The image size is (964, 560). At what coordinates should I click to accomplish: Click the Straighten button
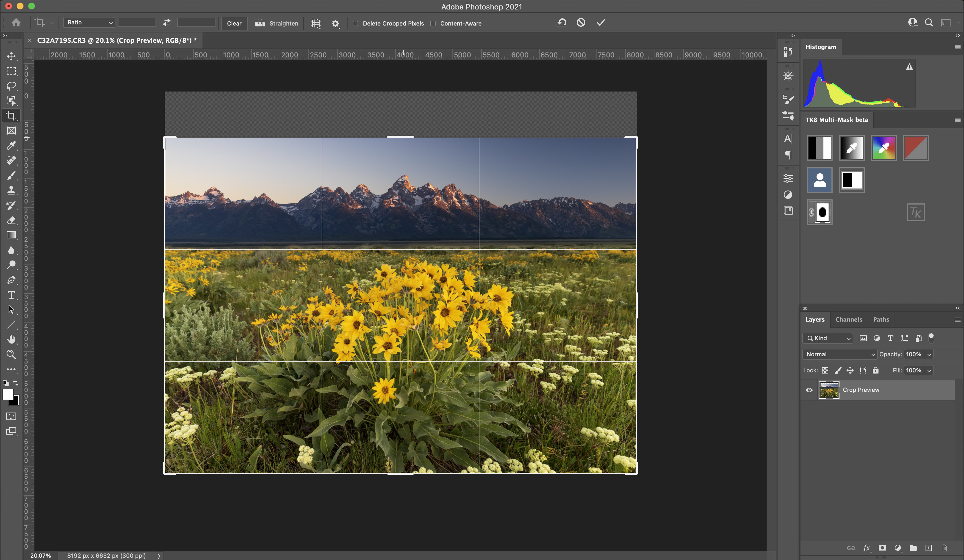click(277, 23)
